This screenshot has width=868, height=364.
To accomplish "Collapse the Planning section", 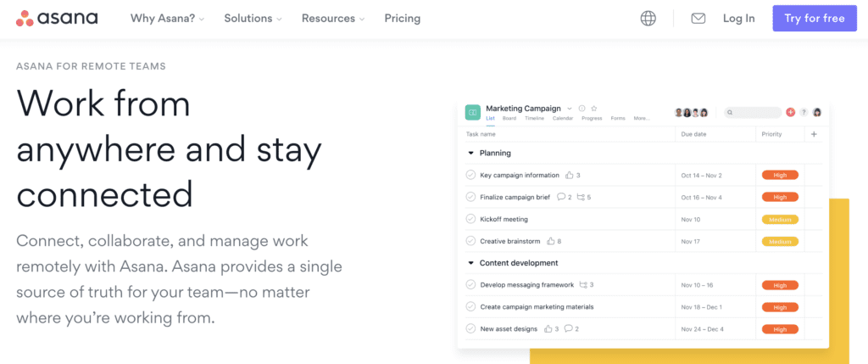I will point(471,153).
